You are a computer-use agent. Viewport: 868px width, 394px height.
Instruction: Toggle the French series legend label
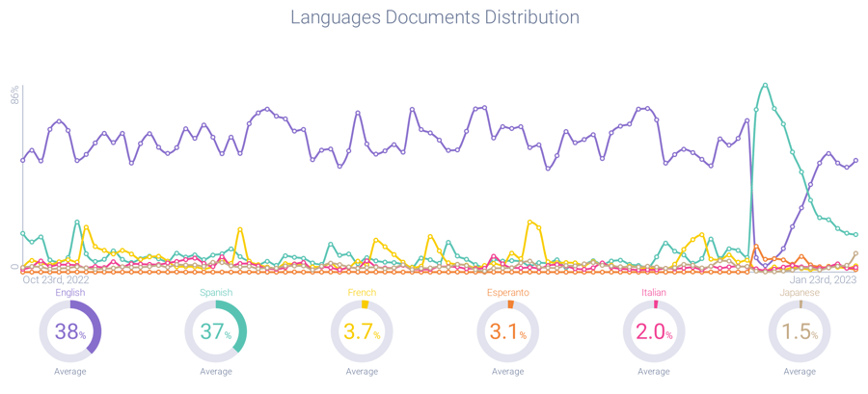coord(362,293)
